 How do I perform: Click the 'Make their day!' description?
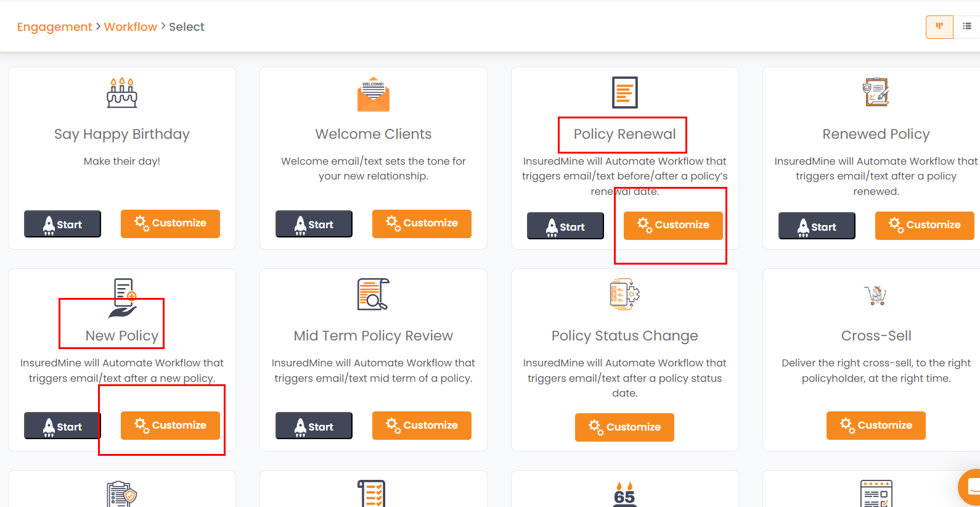pyautogui.click(x=122, y=162)
